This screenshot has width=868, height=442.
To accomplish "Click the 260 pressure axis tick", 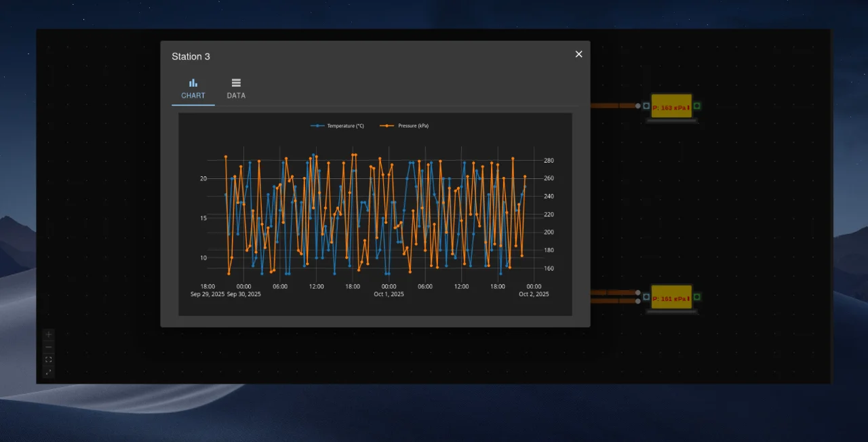I will point(549,178).
